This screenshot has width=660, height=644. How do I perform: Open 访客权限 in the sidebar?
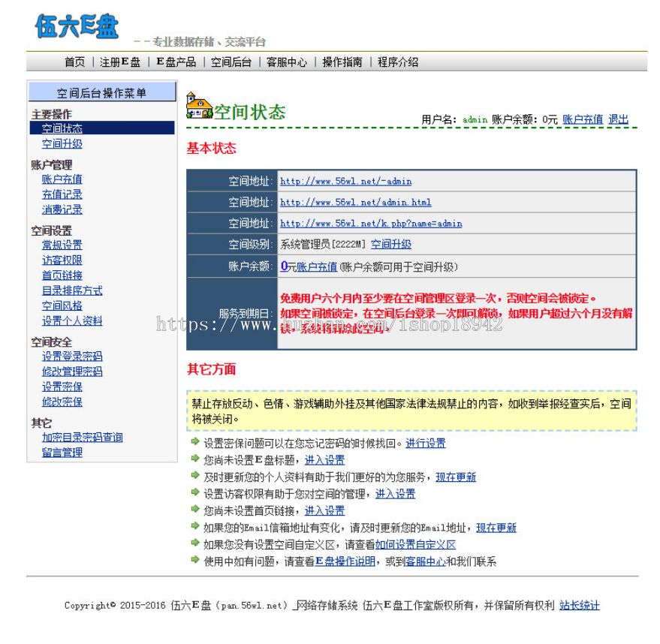point(62,260)
